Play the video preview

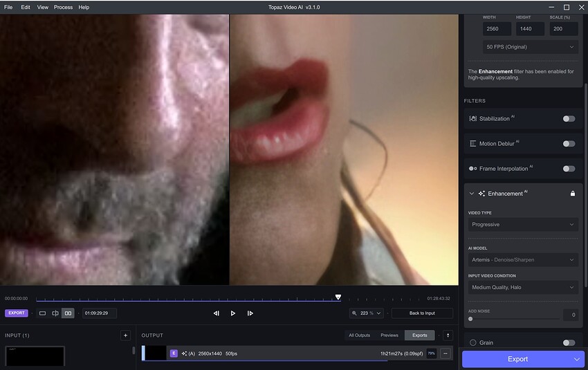pos(233,313)
